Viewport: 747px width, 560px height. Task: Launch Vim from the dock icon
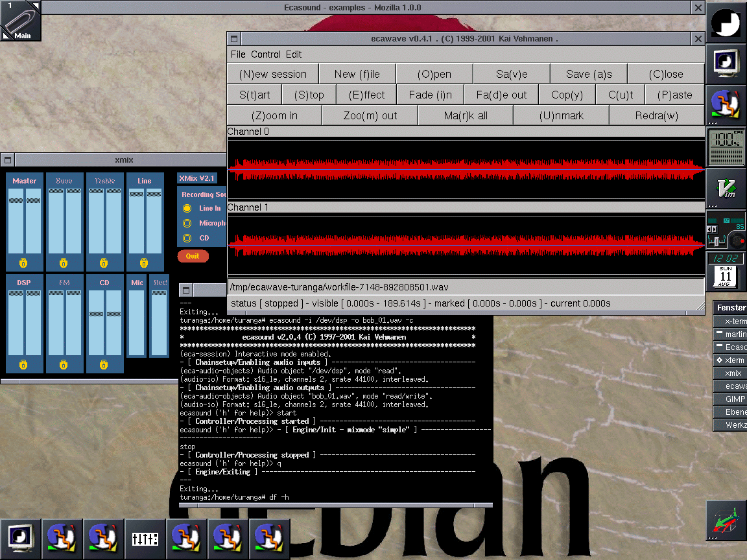pos(726,188)
